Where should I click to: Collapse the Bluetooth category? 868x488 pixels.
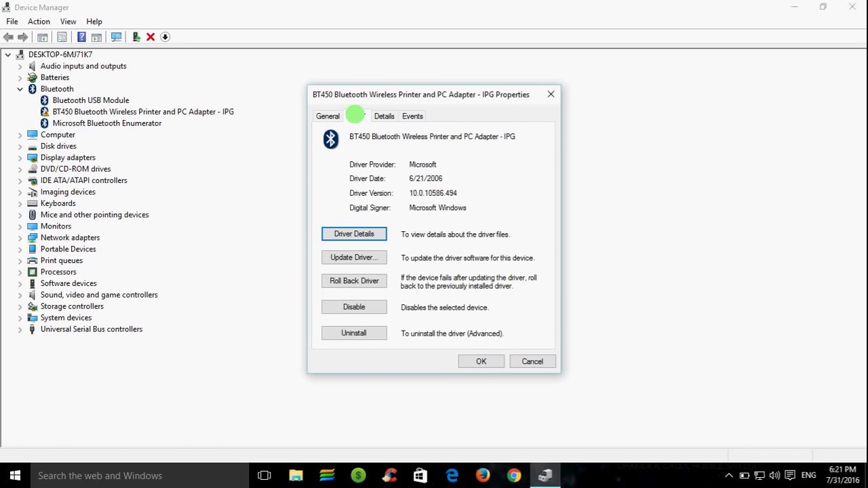[20, 89]
